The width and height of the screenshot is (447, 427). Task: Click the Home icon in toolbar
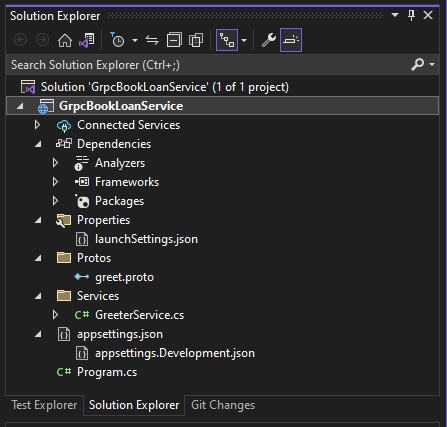pos(65,40)
